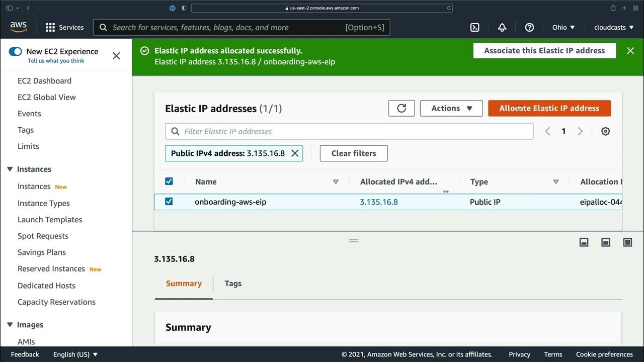Open the Ohio region selector
This screenshot has height=362, width=644.
[x=563, y=28]
